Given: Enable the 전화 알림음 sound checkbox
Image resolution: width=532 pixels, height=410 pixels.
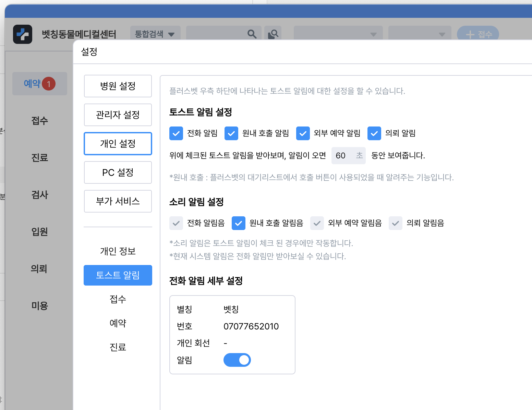Looking at the screenshot, I should [176, 223].
